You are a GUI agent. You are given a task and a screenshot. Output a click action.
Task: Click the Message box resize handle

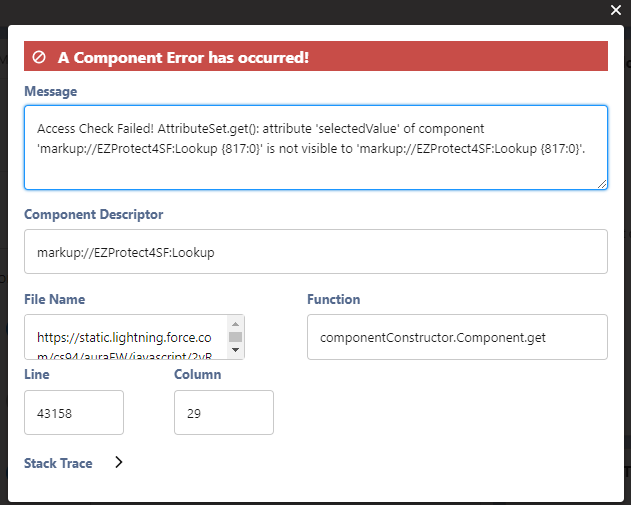[602, 184]
